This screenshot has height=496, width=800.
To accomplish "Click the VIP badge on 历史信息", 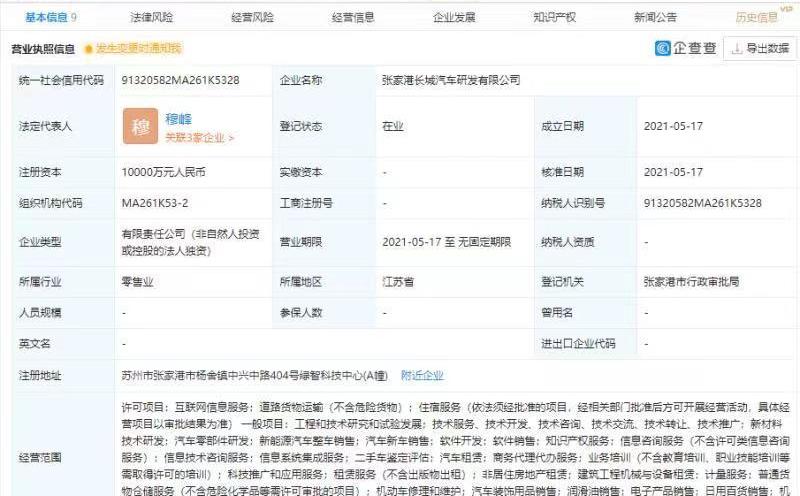I will tap(786, 8).
